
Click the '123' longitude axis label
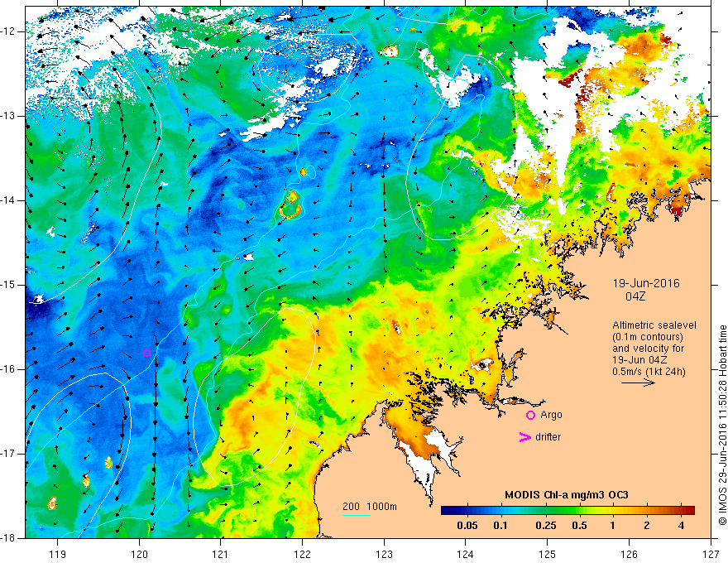click(384, 554)
